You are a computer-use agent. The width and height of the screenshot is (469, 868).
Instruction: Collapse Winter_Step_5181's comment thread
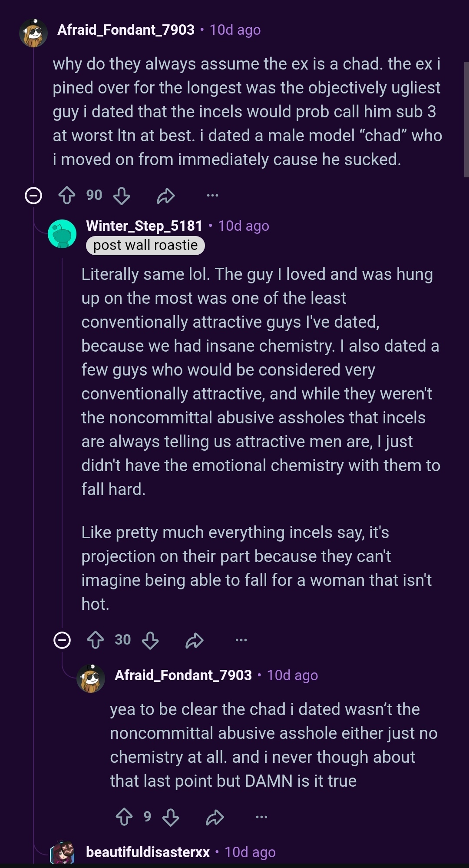62,640
